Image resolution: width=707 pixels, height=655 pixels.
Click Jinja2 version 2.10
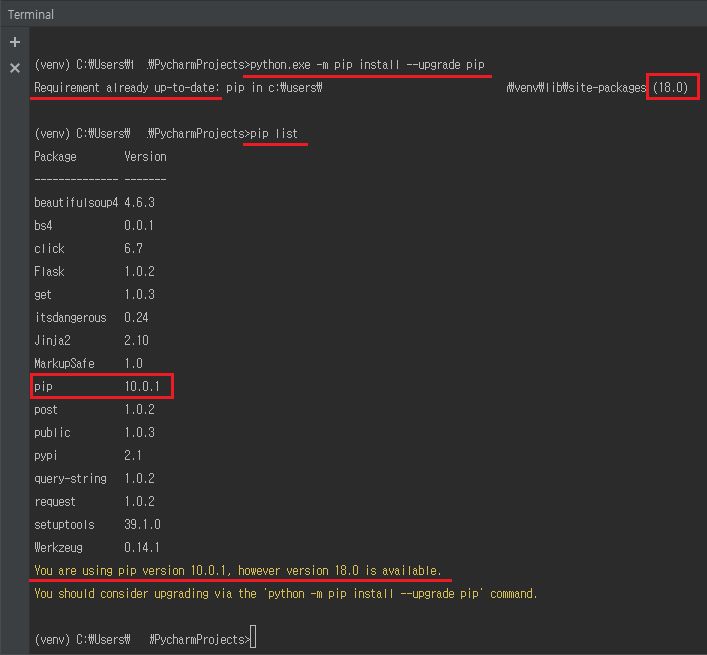(137, 340)
